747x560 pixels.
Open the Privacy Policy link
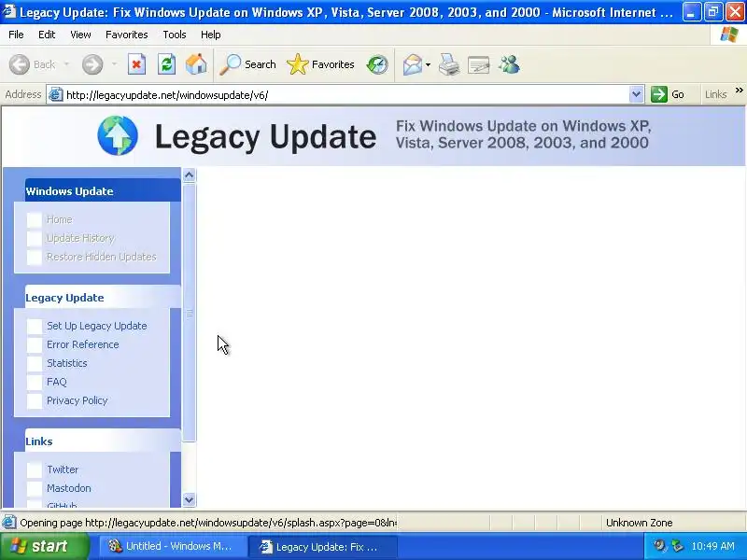click(78, 400)
